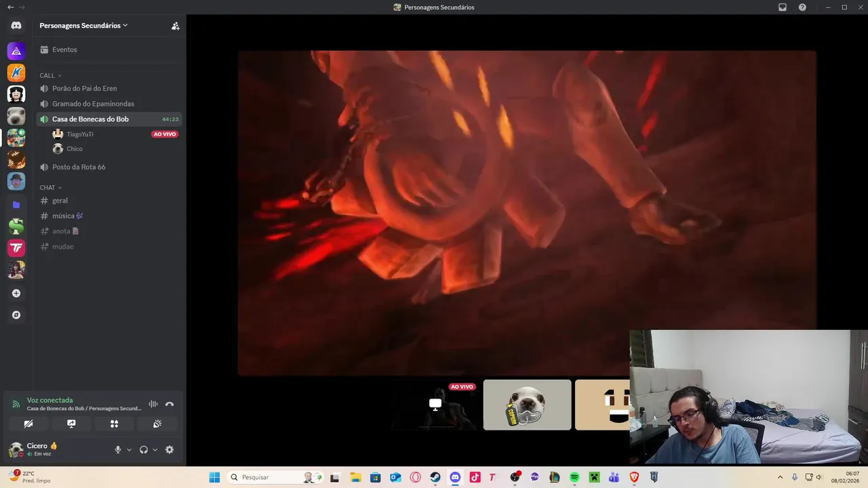Open the música text channel
This screenshot has width=868, height=488.
pos(108,216)
